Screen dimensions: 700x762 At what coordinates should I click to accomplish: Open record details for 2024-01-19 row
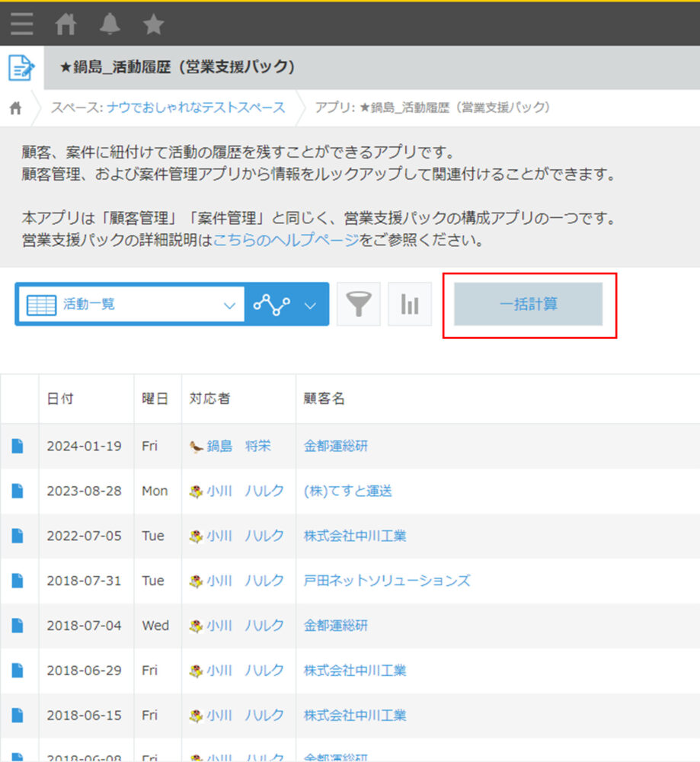click(18, 447)
